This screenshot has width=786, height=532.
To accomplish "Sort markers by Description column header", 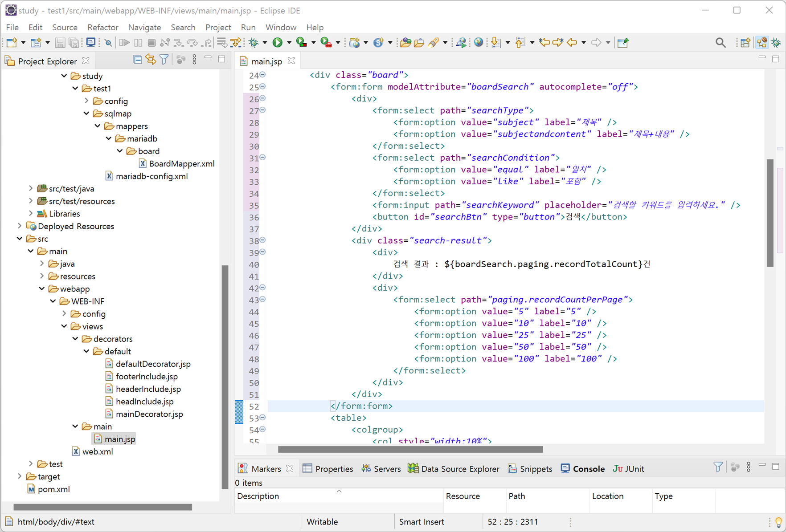I will (x=339, y=496).
